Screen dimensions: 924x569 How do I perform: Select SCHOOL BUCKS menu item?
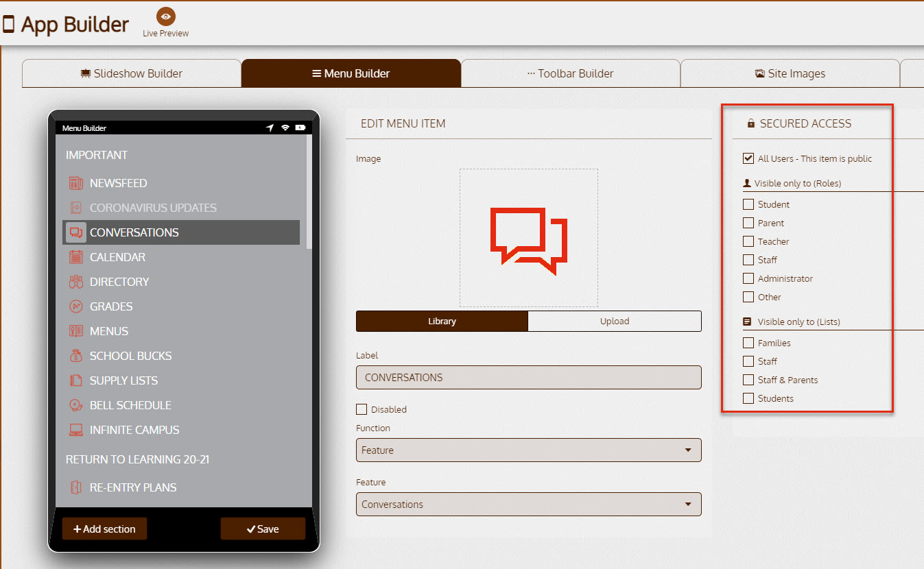pyautogui.click(x=181, y=356)
